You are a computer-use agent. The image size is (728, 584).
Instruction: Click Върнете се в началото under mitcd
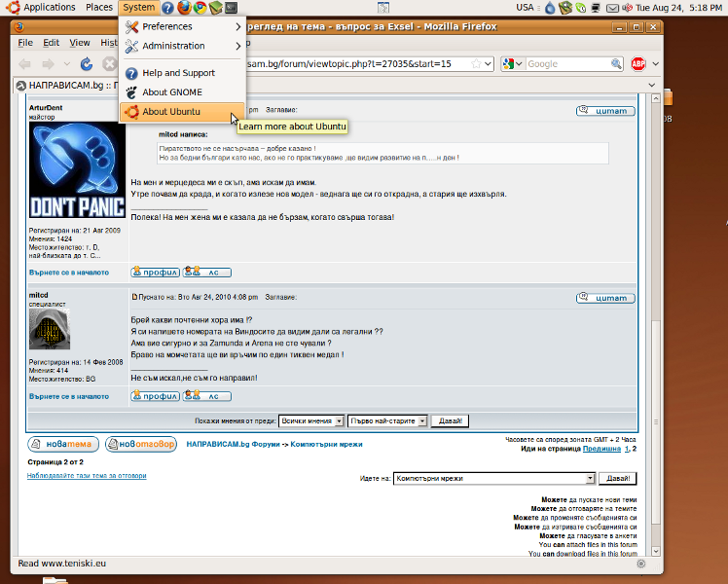click(69, 396)
